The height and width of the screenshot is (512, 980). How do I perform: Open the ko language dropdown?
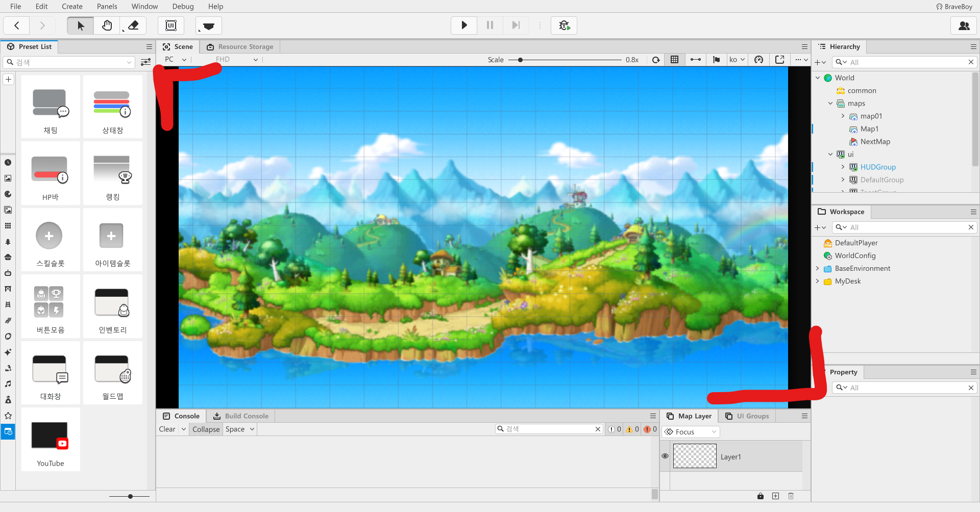[737, 60]
